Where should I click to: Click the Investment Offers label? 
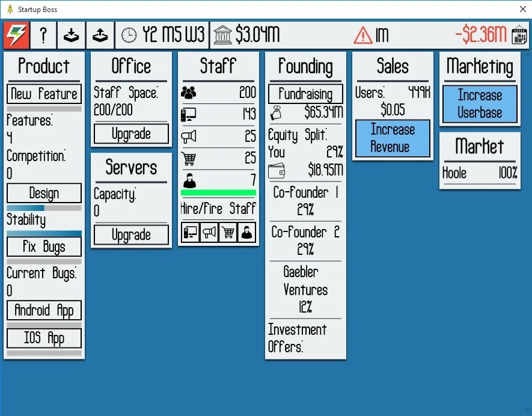point(297,338)
